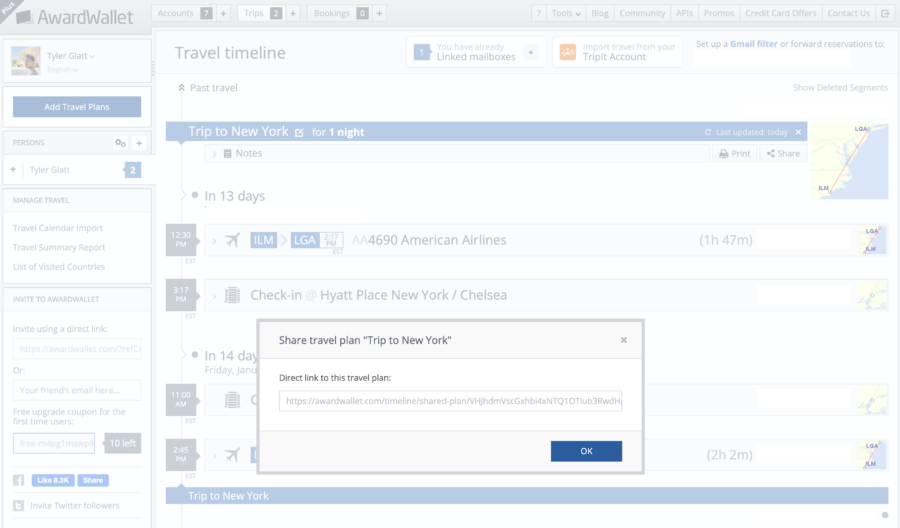900x528 pixels.
Task: Select the invite direct link field
Action: [77, 348]
